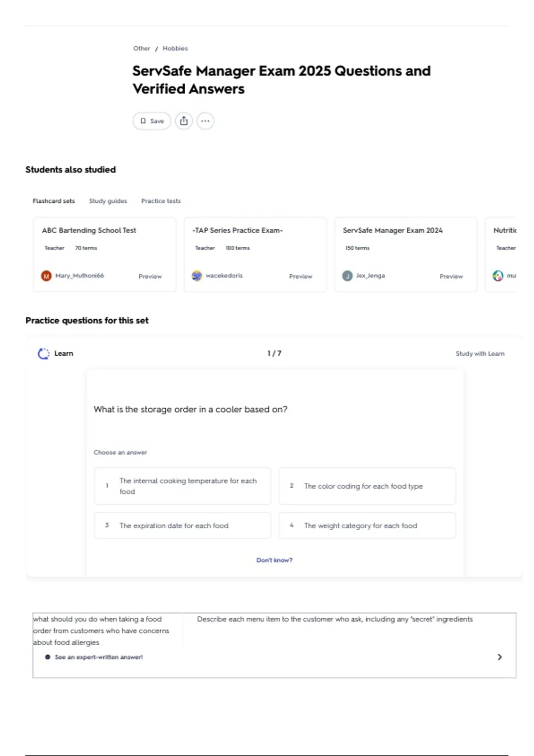The image size is (534, 756).
Task: Preview the ServSafe Manager Exam 2024 set
Action: (x=451, y=277)
